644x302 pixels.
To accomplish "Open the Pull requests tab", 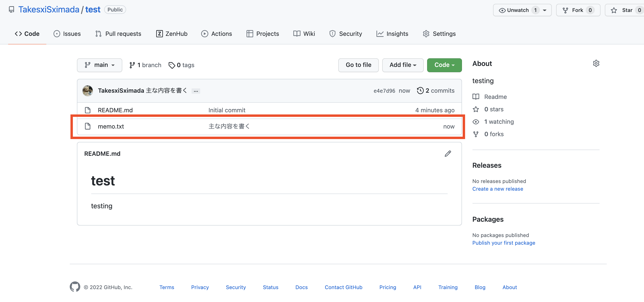I will pos(123,33).
